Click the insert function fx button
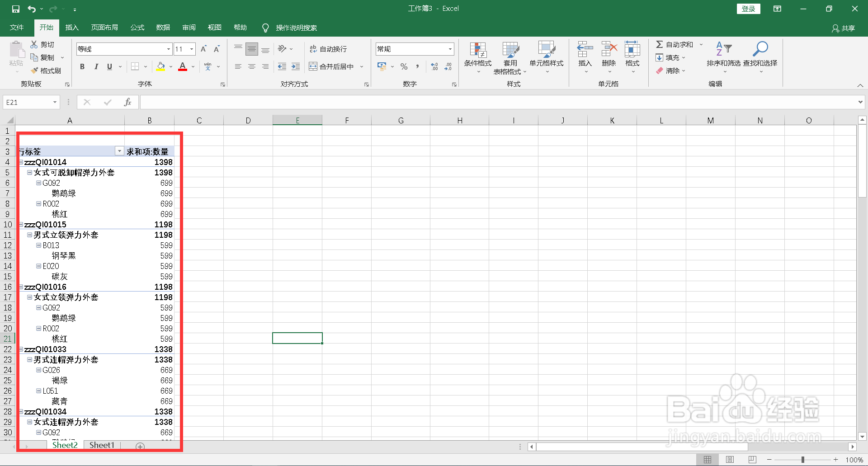The height and width of the screenshot is (466, 868). (127, 102)
